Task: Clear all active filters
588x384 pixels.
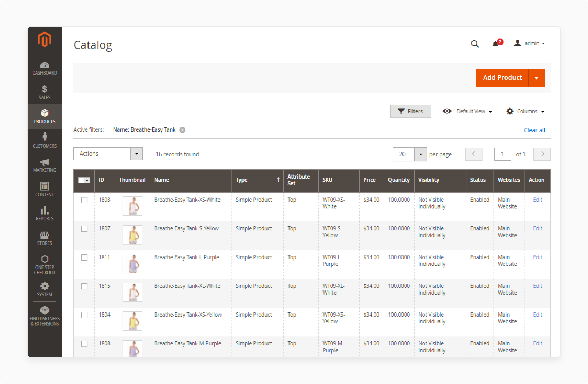Action: 534,130
